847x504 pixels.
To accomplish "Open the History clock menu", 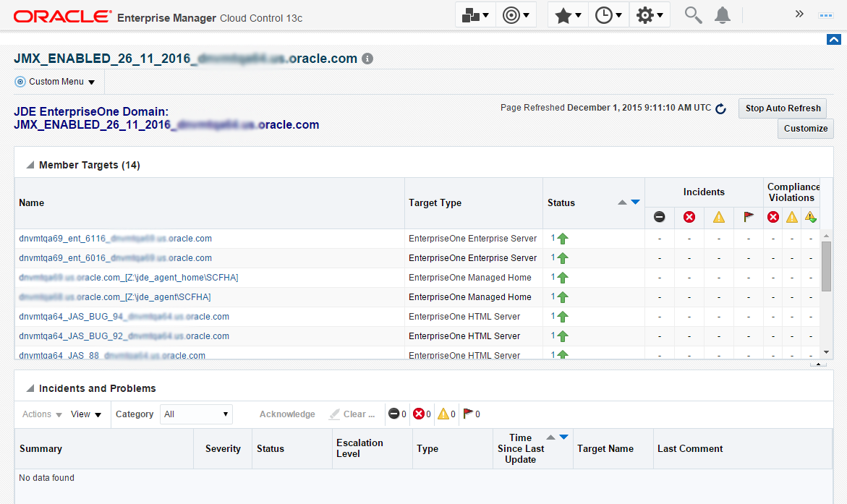I will 608,15.
